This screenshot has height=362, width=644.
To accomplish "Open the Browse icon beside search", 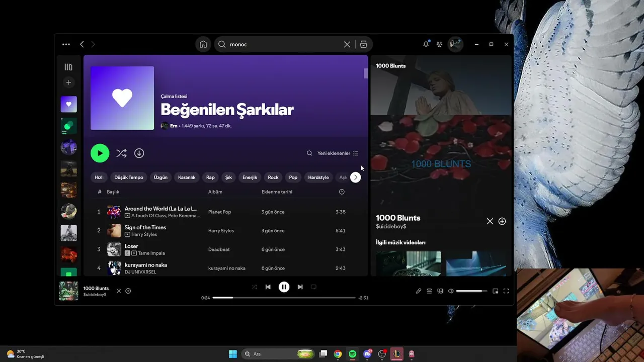I will click(364, 44).
